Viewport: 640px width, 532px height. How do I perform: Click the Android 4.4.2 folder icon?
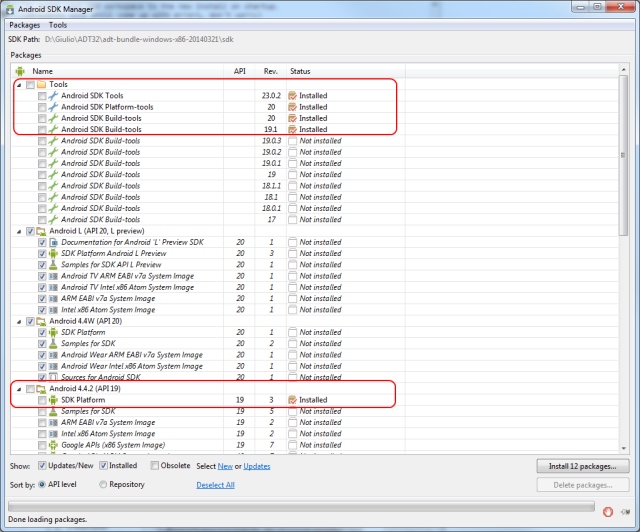click(x=41, y=389)
